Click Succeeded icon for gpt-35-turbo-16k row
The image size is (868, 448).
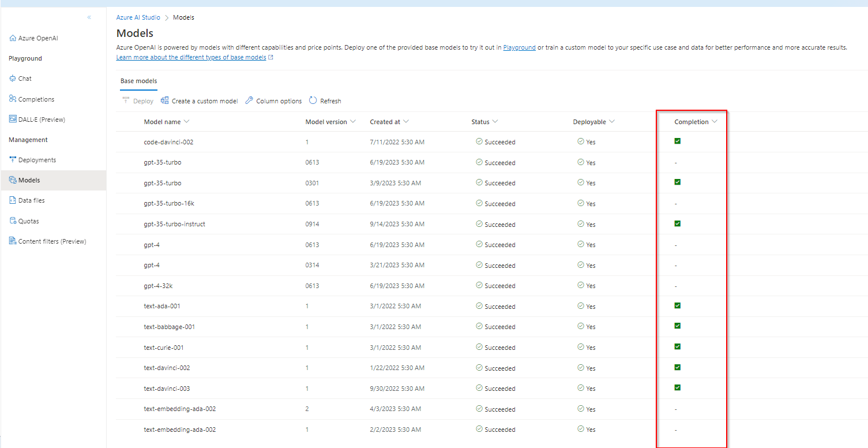coord(479,203)
